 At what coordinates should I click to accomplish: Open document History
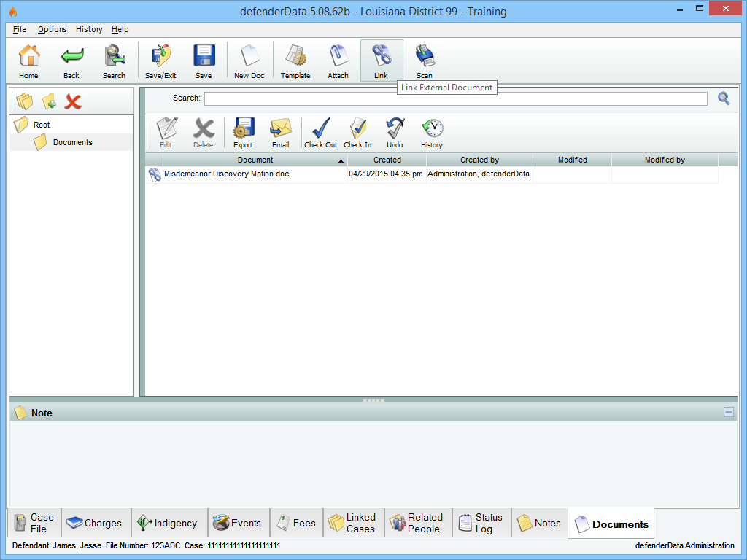(432, 133)
